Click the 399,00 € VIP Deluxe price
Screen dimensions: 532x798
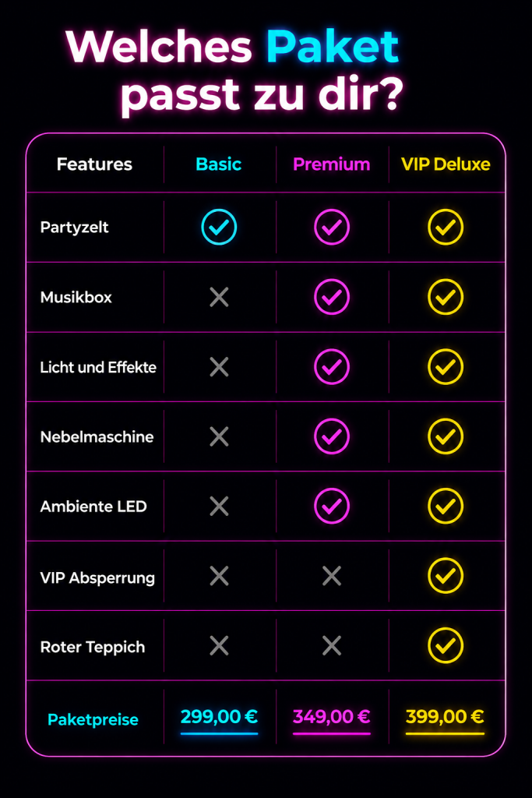point(445,717)
